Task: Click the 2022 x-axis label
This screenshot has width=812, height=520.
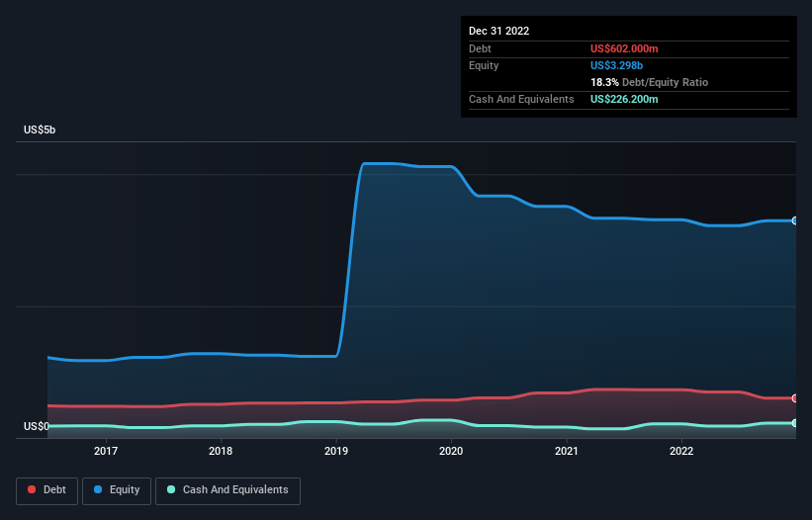Action: (681, 451)
